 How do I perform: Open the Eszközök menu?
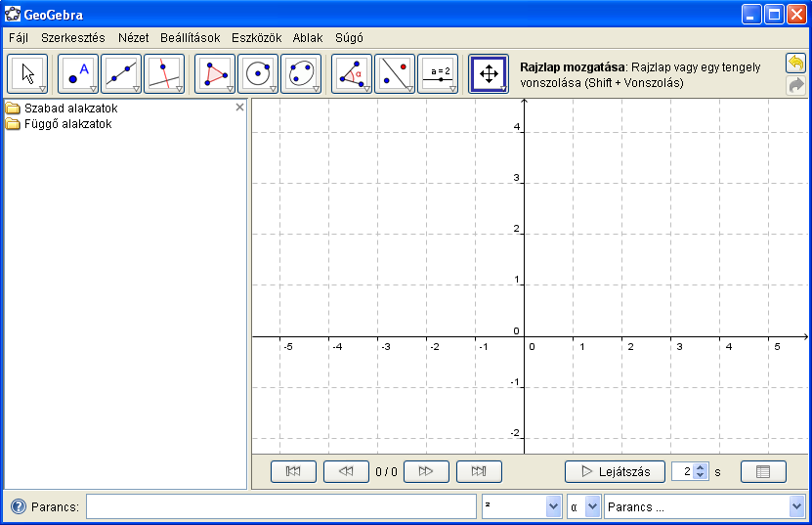pyautogui.click(x=256, y=38)
